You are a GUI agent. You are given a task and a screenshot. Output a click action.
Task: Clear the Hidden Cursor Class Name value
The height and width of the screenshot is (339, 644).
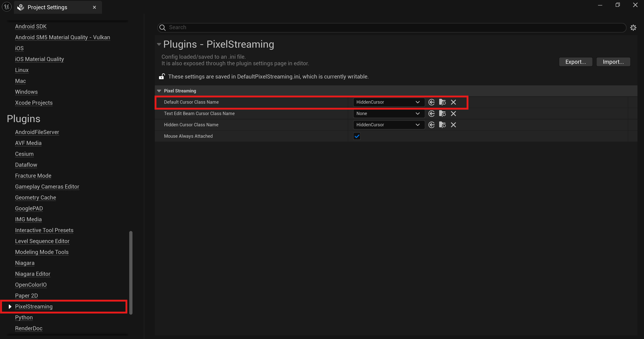(453, 125)
